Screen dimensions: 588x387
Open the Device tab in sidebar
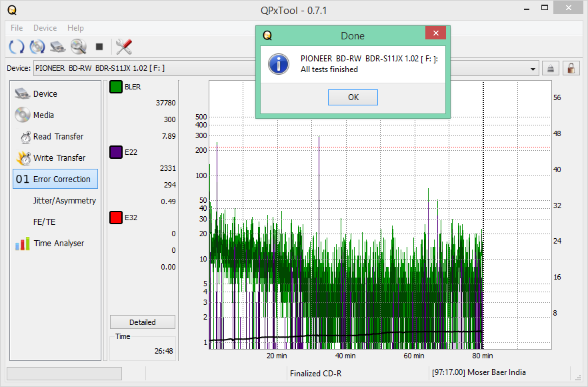55,93
